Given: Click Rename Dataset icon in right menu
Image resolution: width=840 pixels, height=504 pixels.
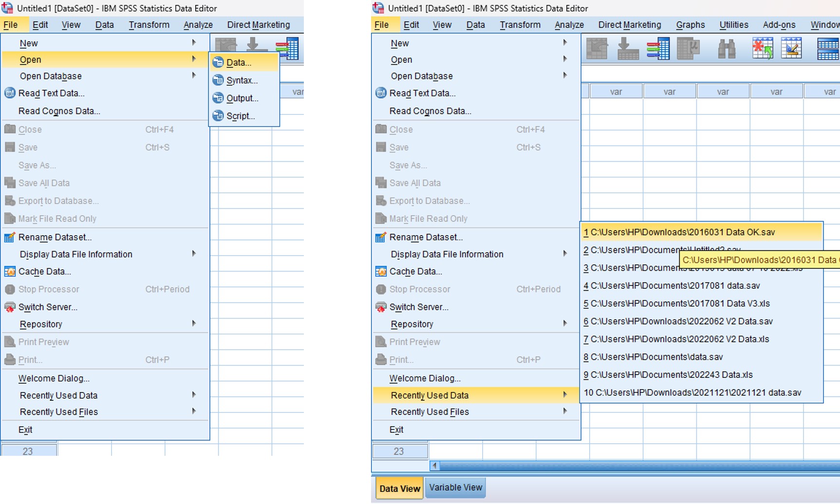Looking at the screenshot, I should pos(381,237).
